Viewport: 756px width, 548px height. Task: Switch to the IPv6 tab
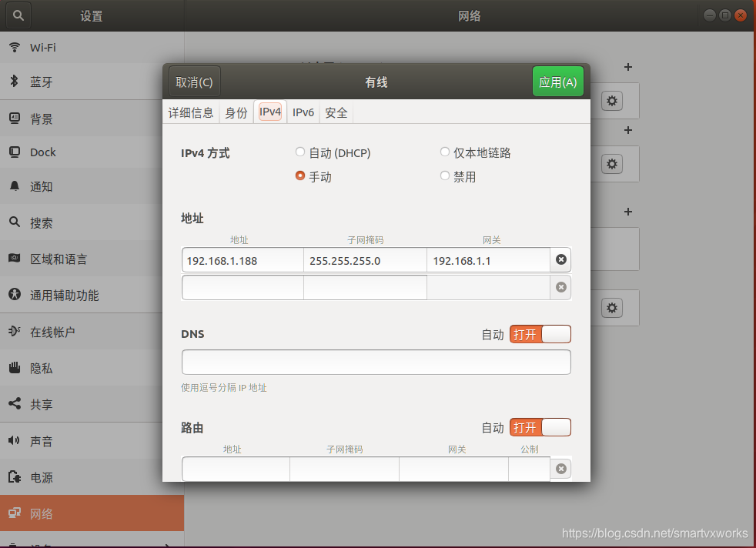click(x=303, y=112)
